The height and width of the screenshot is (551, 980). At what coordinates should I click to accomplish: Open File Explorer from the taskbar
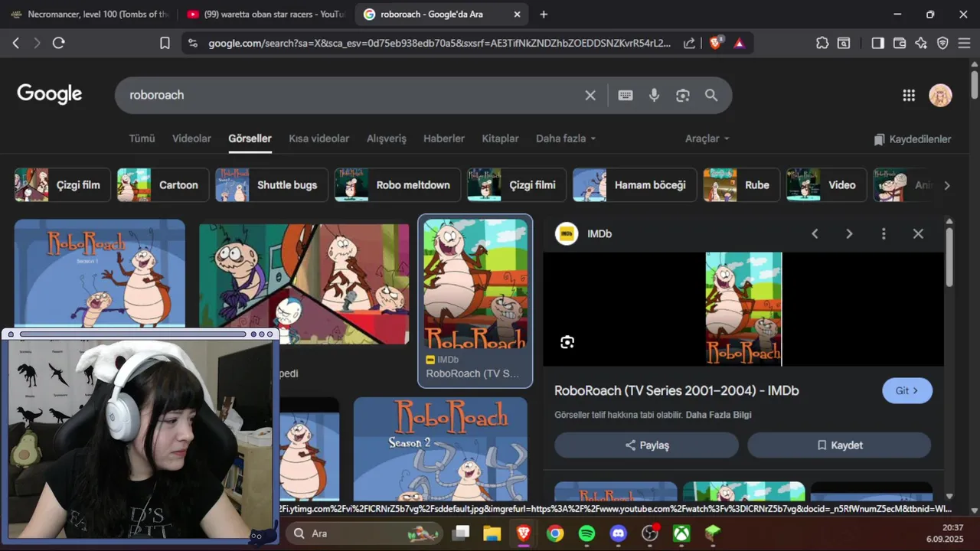click(x=492, y=533)
